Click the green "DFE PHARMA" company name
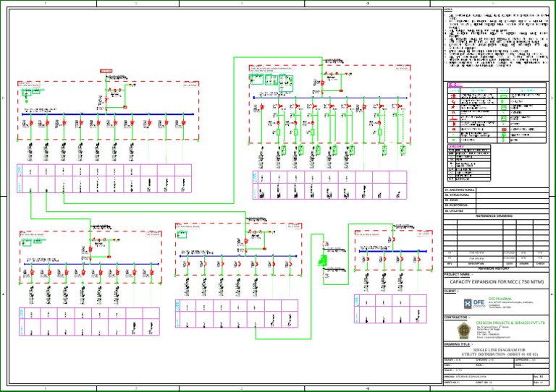 (x=499, y=299)
